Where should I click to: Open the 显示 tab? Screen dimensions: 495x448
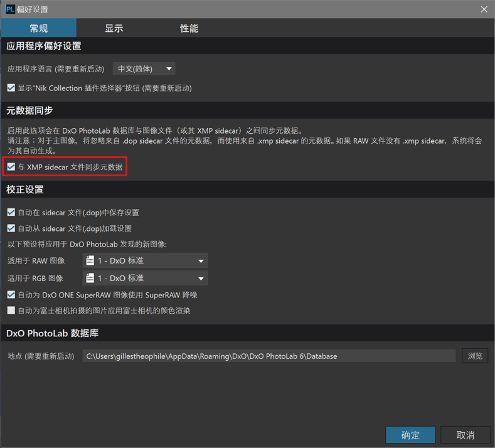point(114,28)
